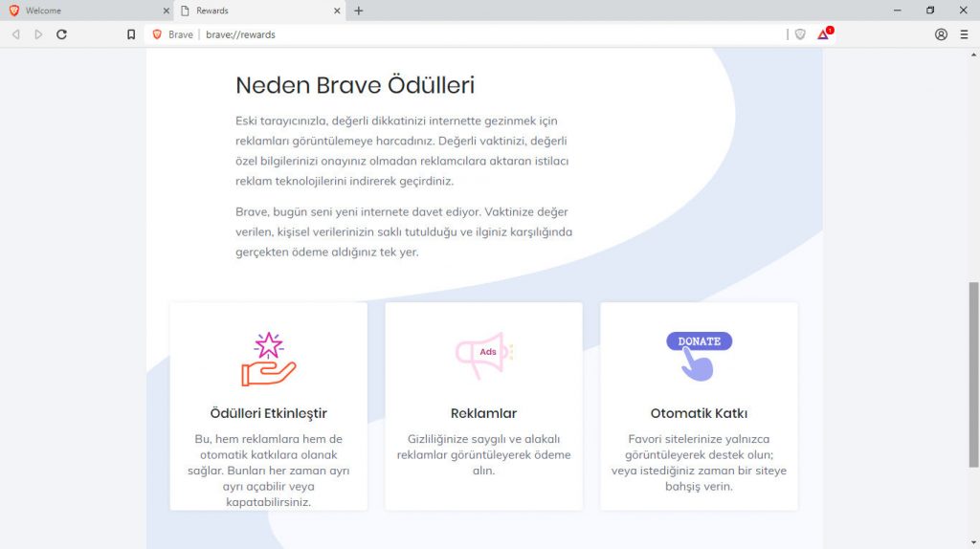The width and height of the screenshot is (980, 549).
Task: Click the paragraph starting 'Eski tarayıcınızla'
Action: [x=402, y=150]
